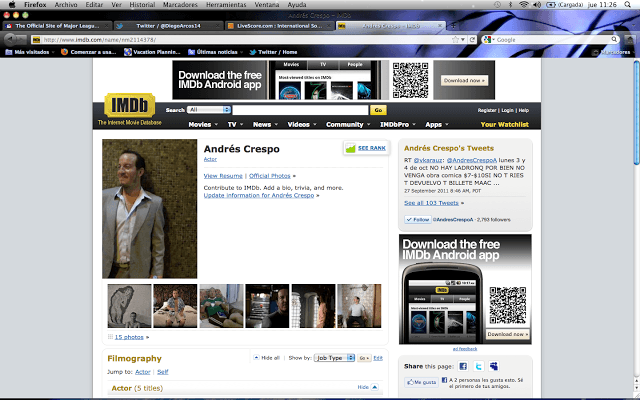Click the SEE RANK chart icon
This screenshot has height=400, width=640.
click(x=351, y=148)
